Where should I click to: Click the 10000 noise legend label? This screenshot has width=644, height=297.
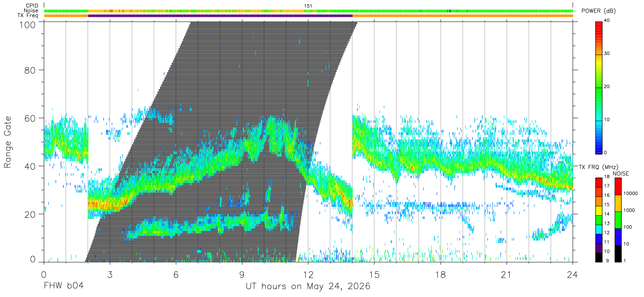631,194
